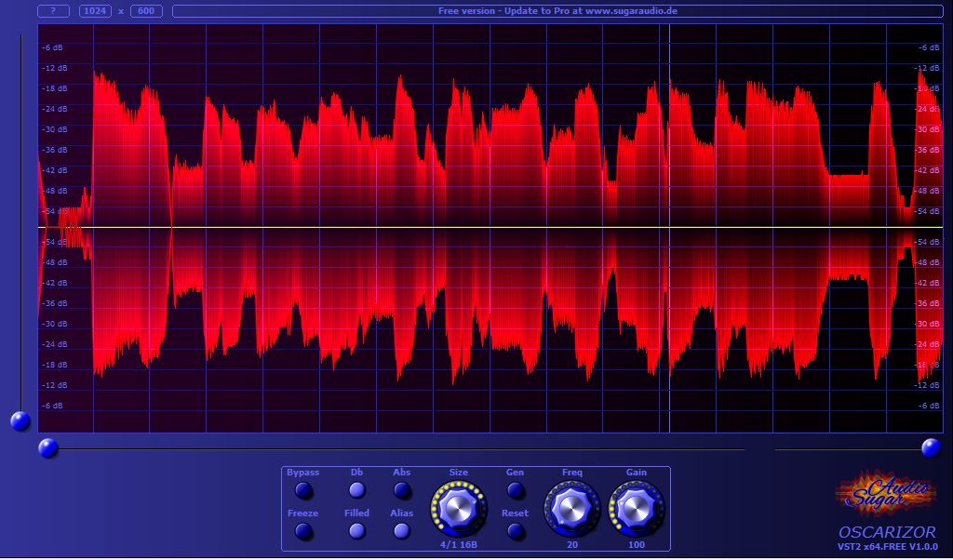Click the vertical slider blue ball handle
953x560 pixels.
20,420
